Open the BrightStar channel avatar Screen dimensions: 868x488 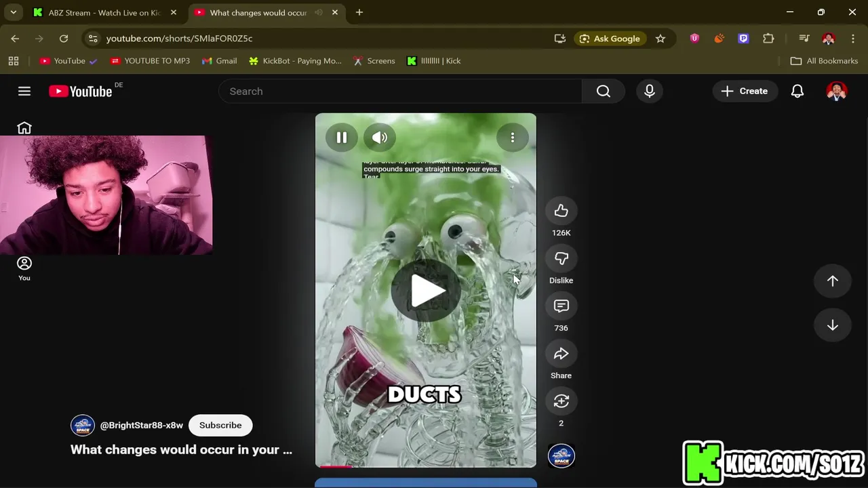click(83, 426)
